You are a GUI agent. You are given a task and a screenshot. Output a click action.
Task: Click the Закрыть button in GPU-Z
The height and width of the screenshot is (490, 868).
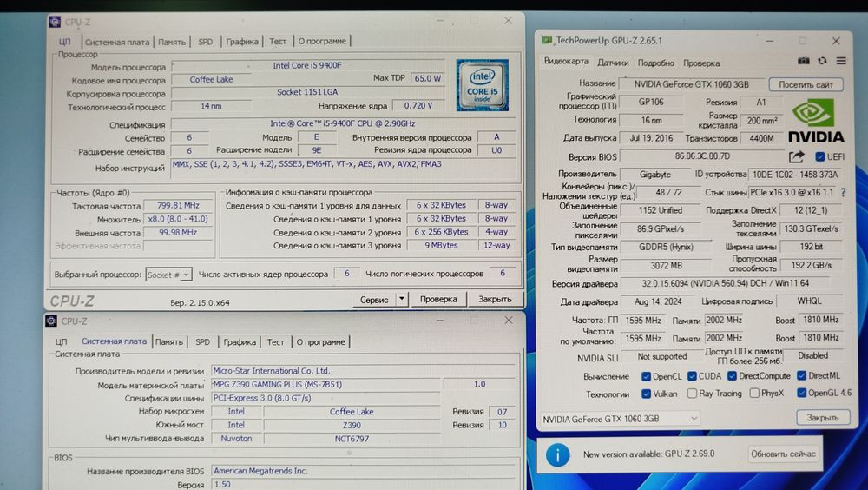tap(823, 417)
